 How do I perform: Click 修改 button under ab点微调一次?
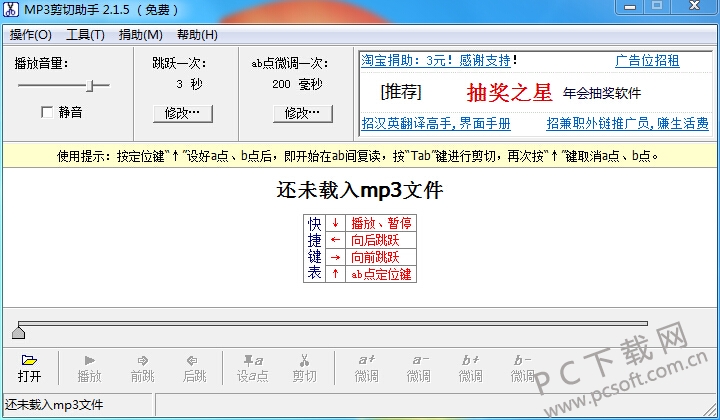[x=303, y=113]
